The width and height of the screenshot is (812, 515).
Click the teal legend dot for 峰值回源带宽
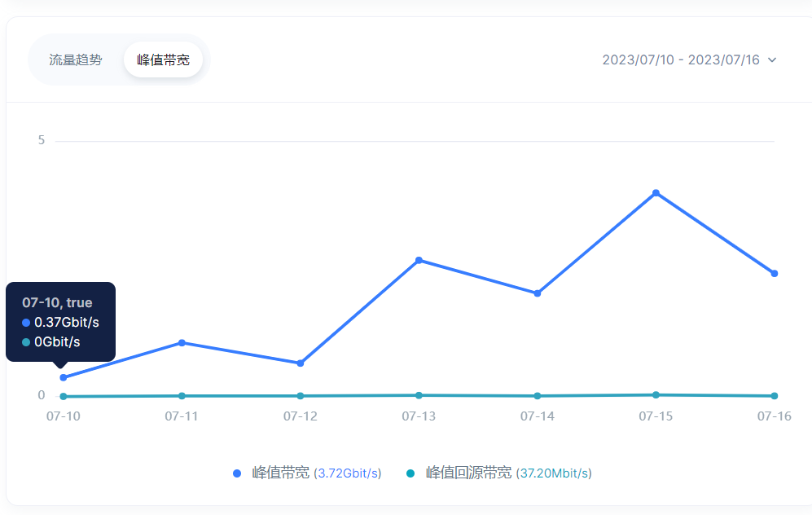tap(410, 473)
